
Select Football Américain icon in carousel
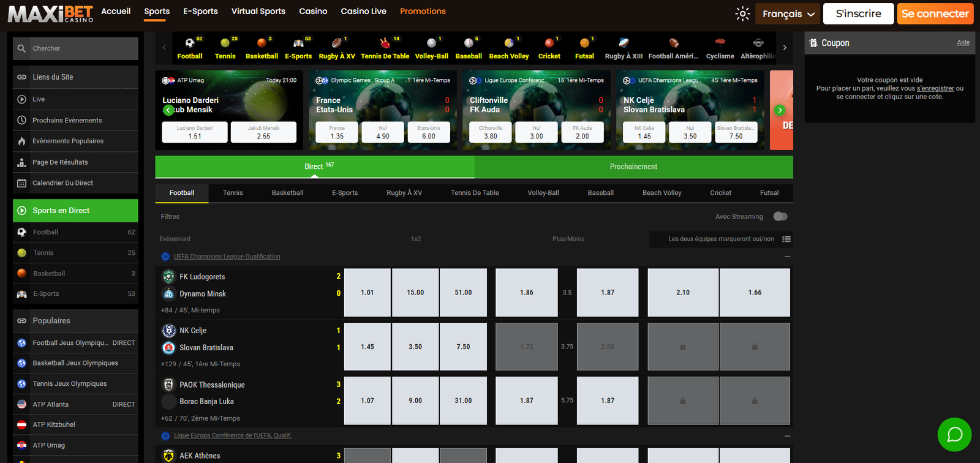tap(674, 43)
